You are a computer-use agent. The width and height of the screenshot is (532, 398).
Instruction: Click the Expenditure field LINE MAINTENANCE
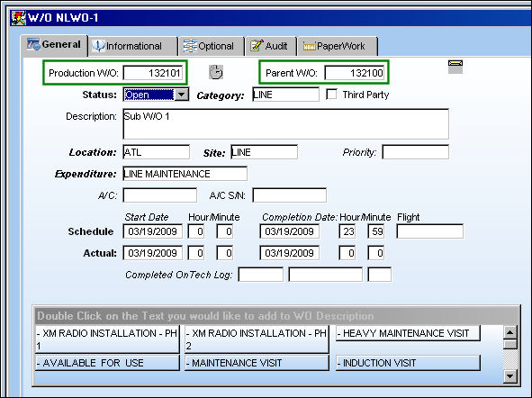click(185, 174)
